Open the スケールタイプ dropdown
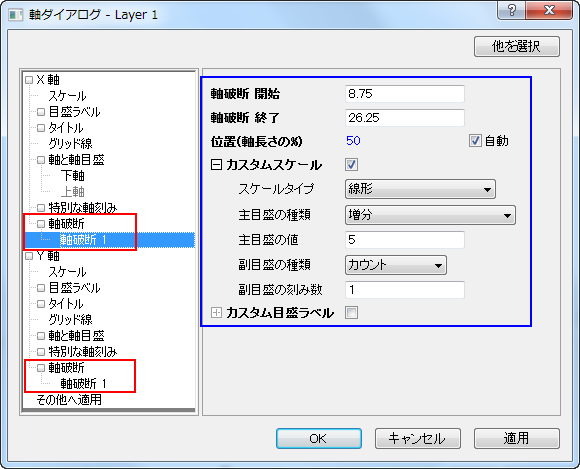Viewport: 580px width, 469px height. (420, 189)
